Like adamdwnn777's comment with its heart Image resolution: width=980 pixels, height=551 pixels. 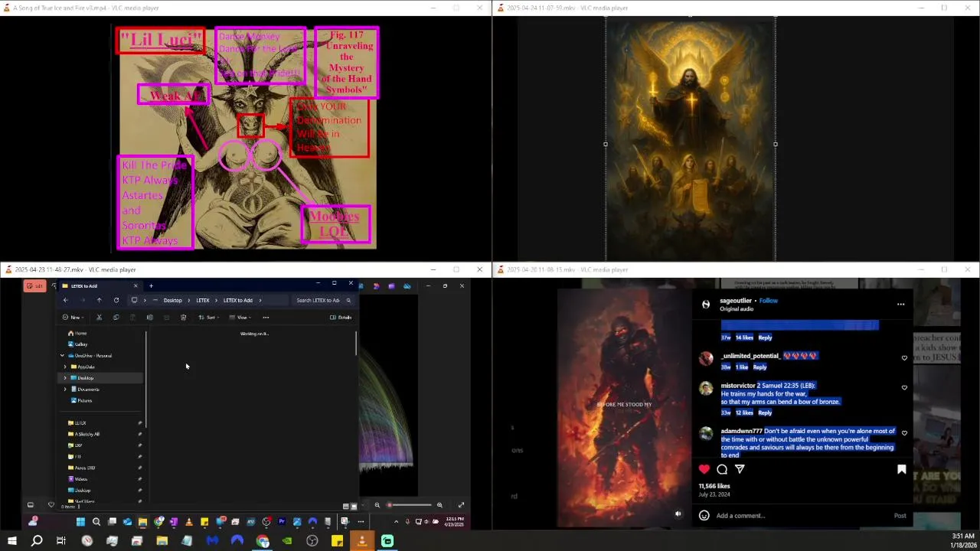coord(904,433)
